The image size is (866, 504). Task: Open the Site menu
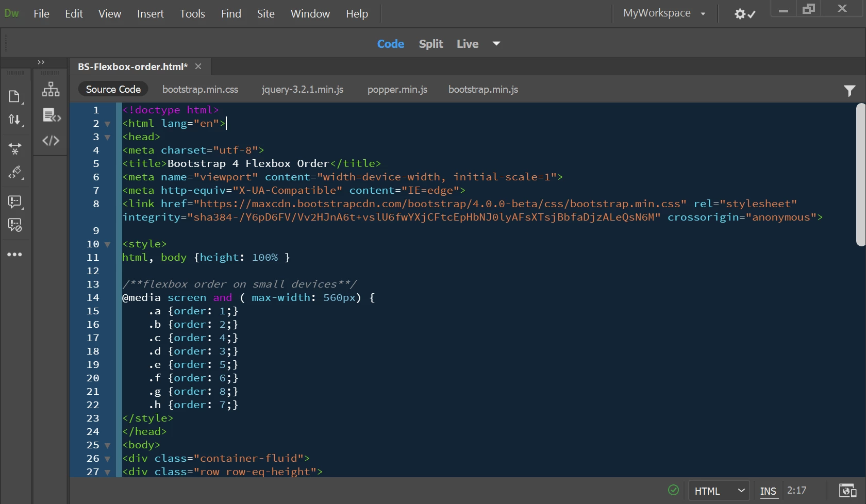click(x=266, y=14)
